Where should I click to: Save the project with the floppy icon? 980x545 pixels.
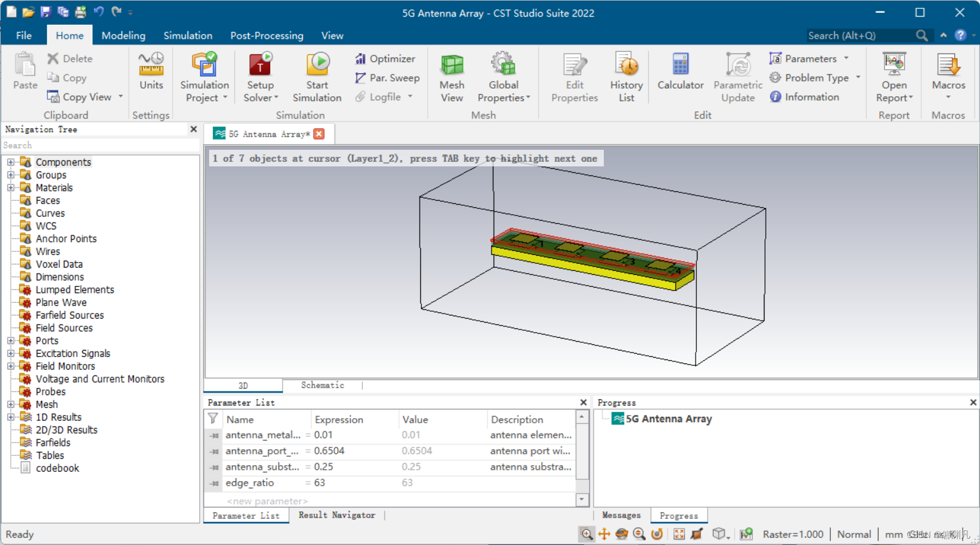point(45,11)
